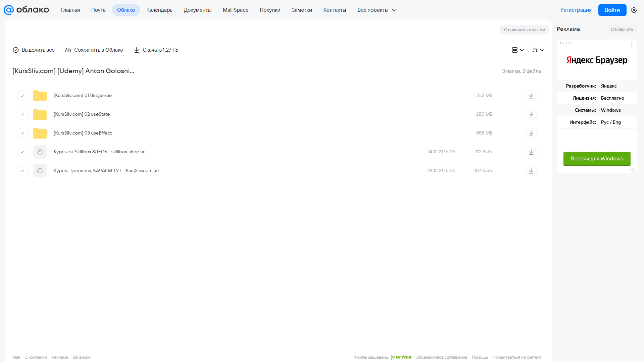
Task: Open the Календарь section
Action: coord(159,10)
